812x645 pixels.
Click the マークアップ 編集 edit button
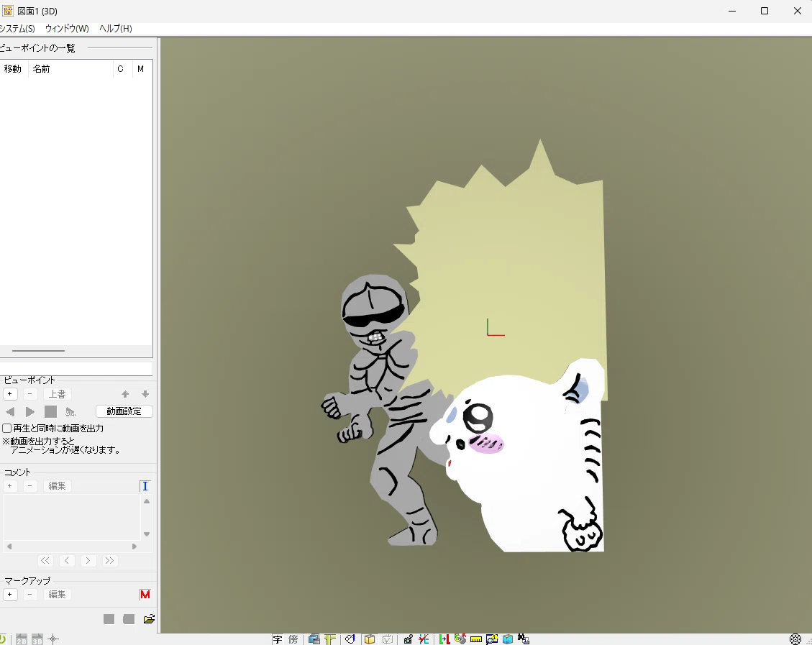[x=57, y=594]
